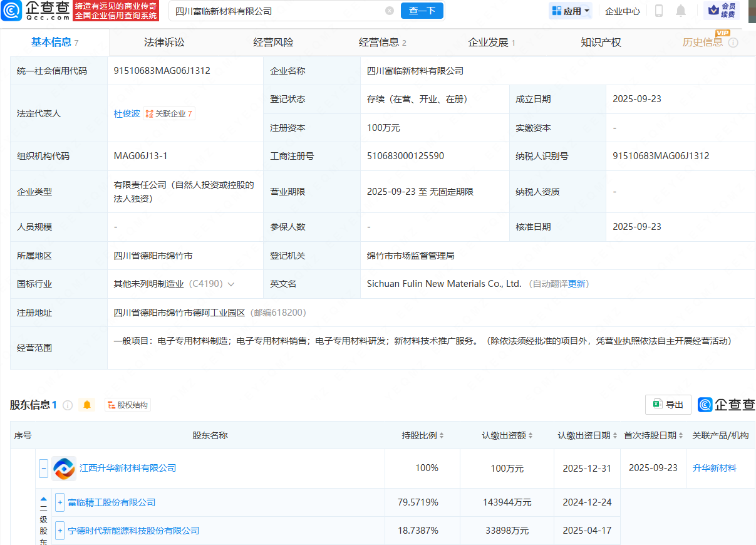Open the 应用 dropdown menu

pos(570,11)
